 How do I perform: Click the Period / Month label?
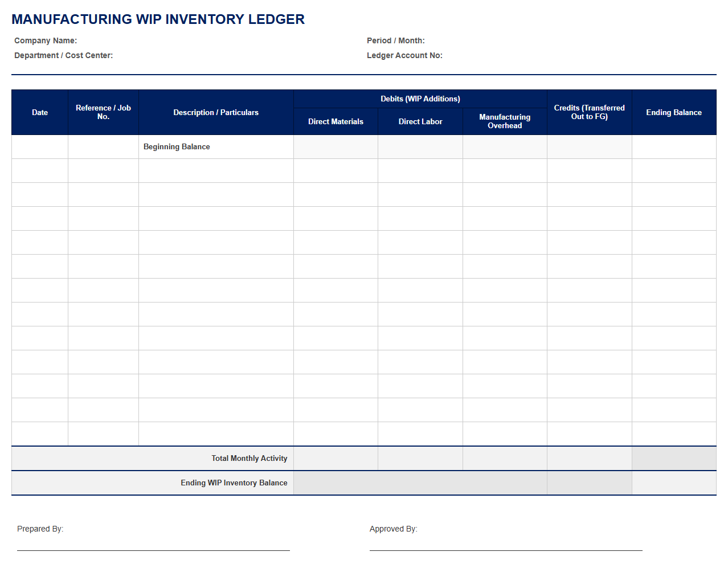click(395, 40)
